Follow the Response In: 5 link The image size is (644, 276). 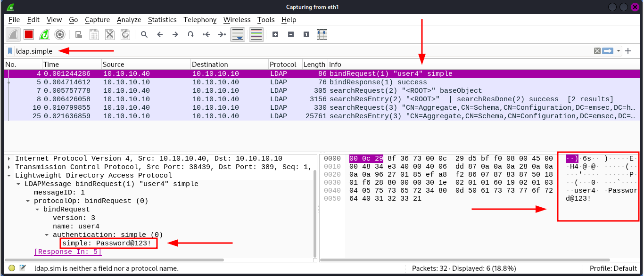(x=67, y=252)
